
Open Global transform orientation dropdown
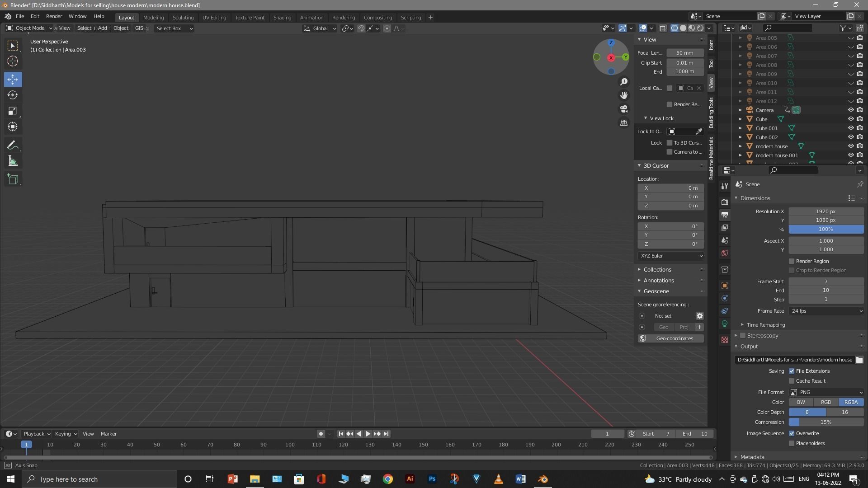point(320,28)
